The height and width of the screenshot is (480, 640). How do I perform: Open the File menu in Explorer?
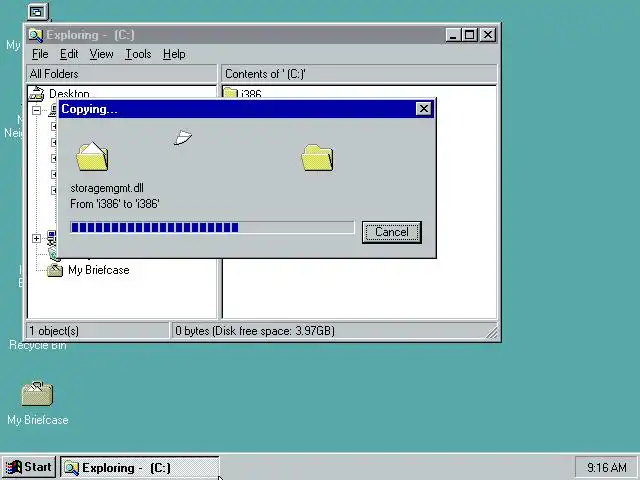pyautogui.click(x=40, y=54)
